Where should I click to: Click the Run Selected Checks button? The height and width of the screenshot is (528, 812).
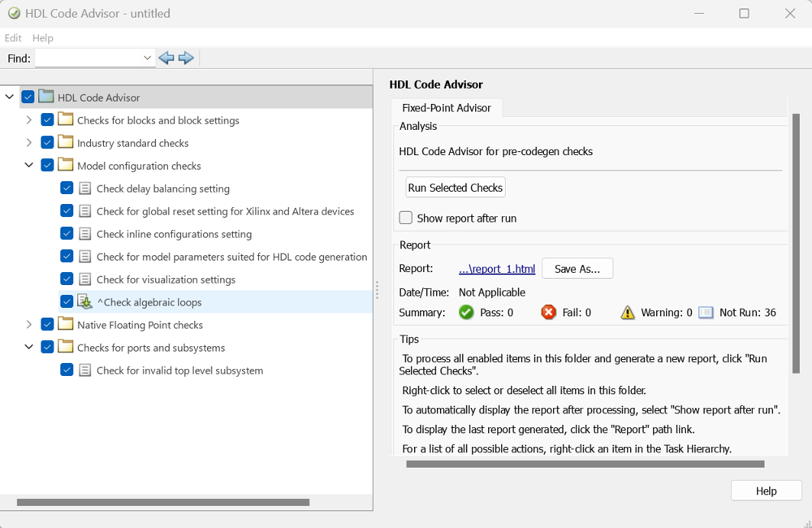[x=455, y=187]
